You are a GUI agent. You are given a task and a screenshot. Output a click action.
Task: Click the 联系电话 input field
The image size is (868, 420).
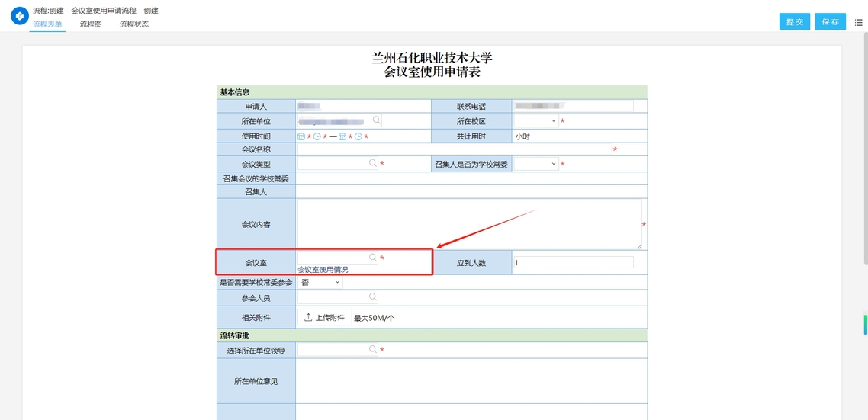click(574, 105)
